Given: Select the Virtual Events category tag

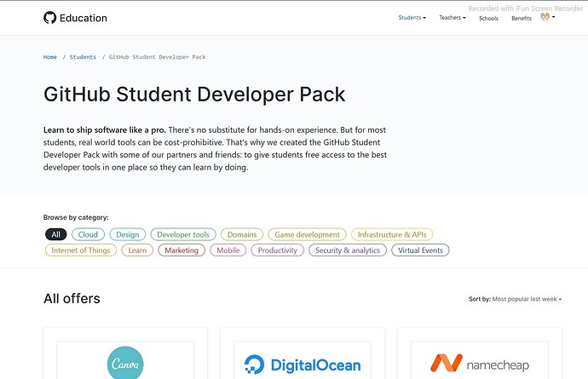Looking at the screenshot, I should [420, 250].
